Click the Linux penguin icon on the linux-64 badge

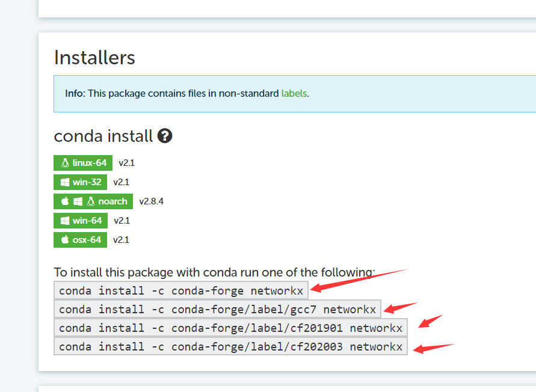coord(65,163)
